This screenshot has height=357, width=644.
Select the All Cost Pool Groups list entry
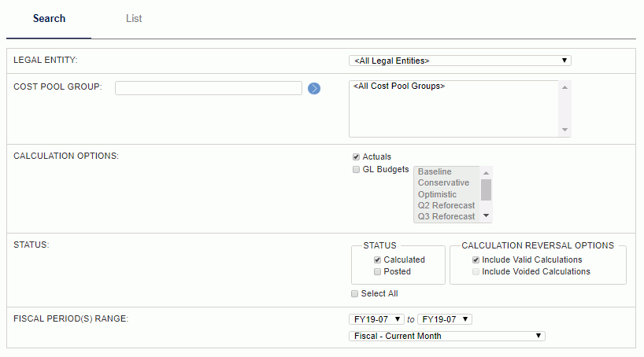tap(399, 86)
